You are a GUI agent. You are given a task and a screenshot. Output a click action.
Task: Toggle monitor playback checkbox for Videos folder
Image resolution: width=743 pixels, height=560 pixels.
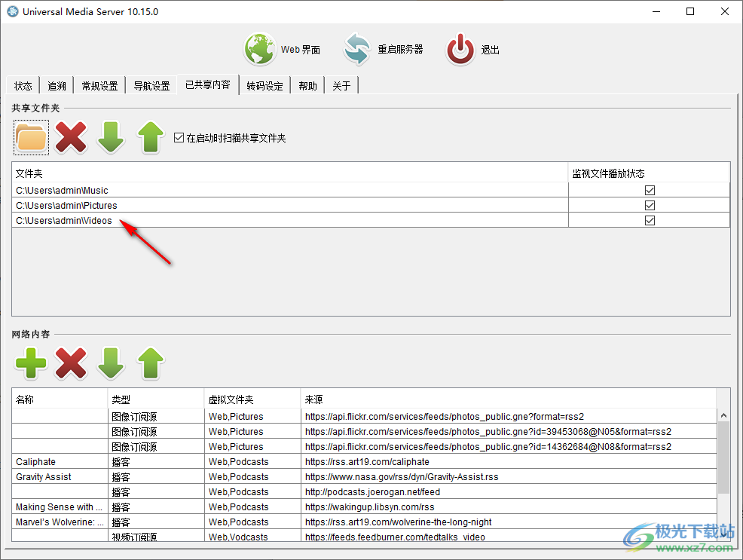(x=650, y=221)
